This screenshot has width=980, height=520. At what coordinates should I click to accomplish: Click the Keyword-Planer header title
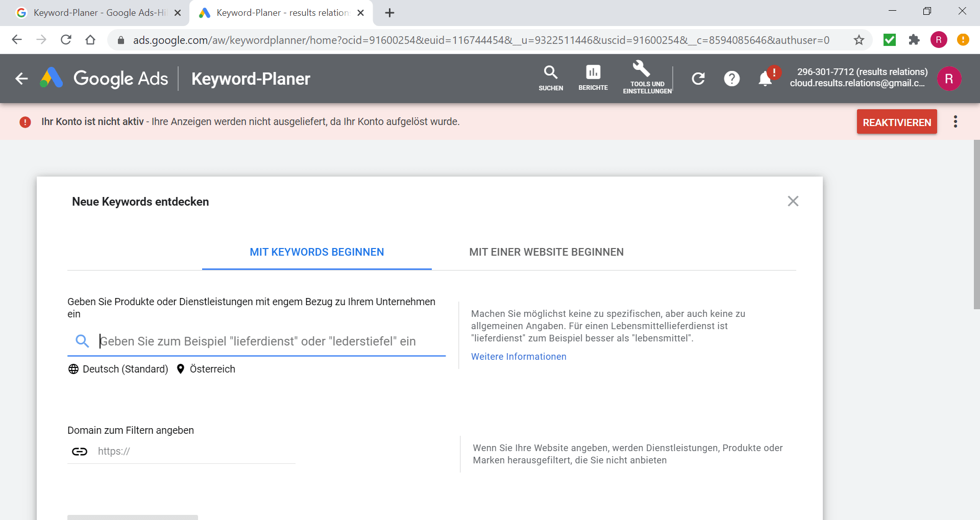pos(251,79)
